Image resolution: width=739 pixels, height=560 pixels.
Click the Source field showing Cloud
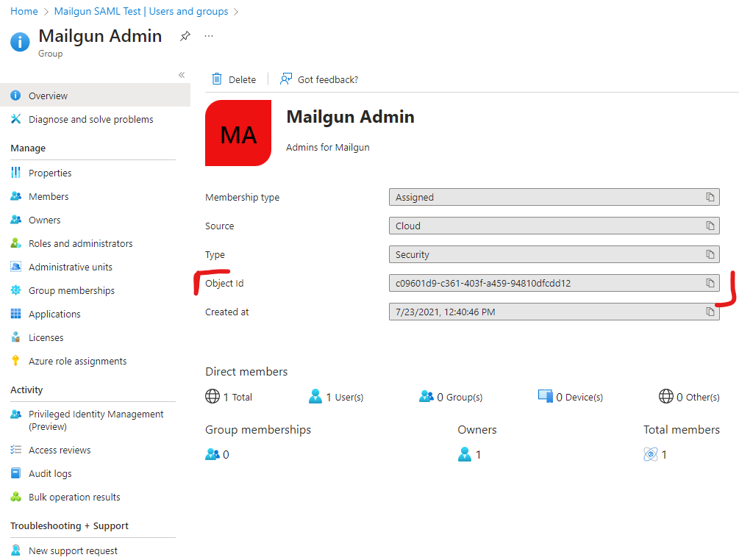[554, 226]
